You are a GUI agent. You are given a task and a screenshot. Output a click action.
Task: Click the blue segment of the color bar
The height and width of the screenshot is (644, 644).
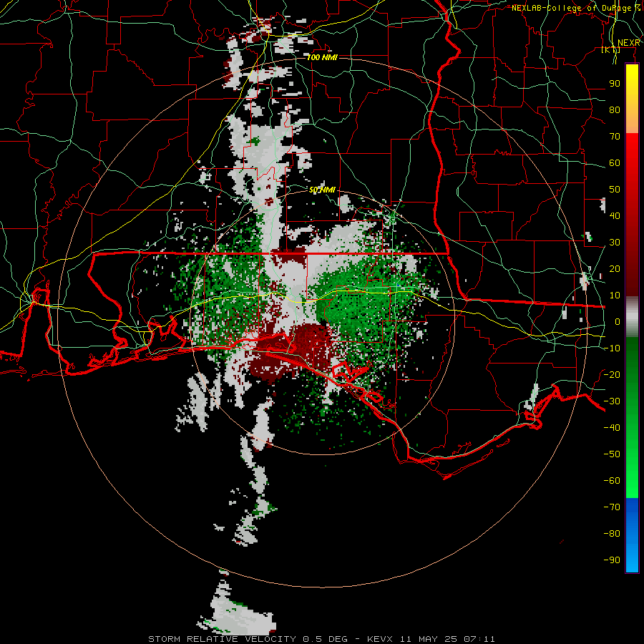632,534
